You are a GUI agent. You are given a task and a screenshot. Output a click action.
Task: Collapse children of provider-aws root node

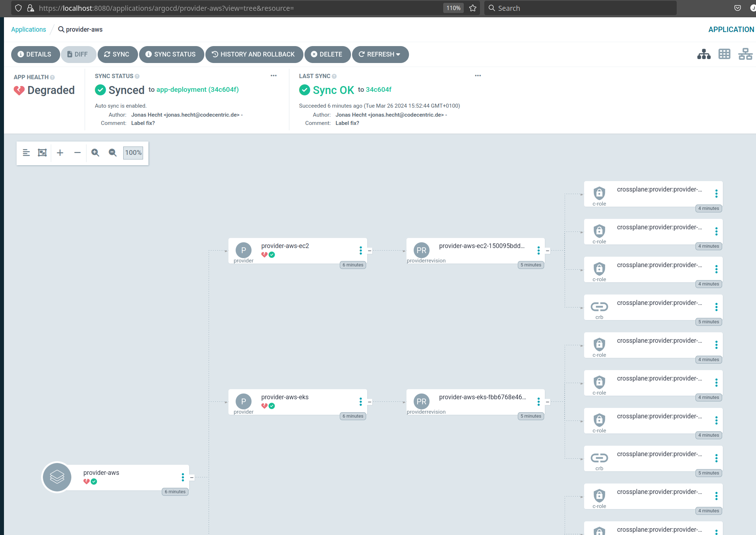(192, 477)
